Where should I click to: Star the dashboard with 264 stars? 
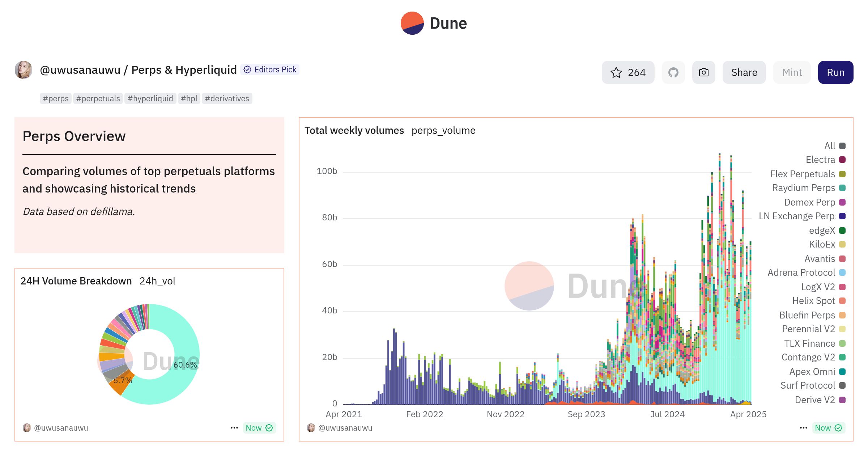point(628,72)
